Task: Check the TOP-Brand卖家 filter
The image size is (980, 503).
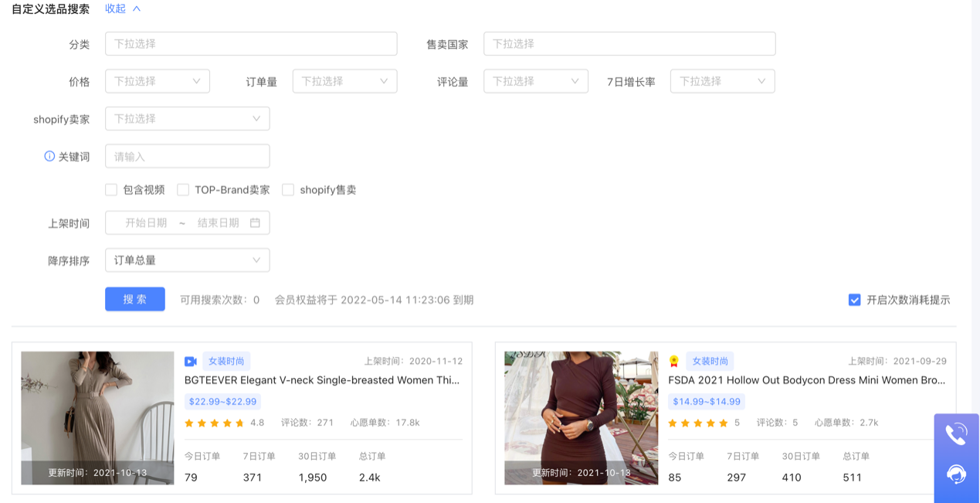Action: click(x=181, y=189)
